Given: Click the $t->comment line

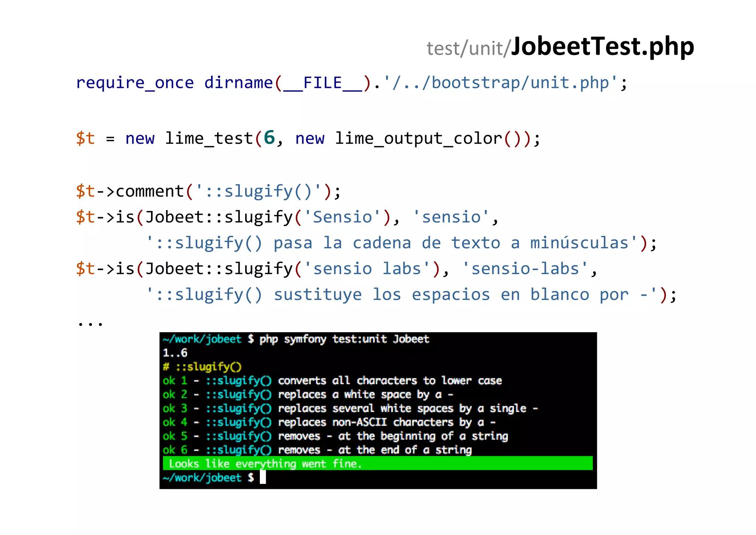Looking at the screenshot, I should coord(208,191).
